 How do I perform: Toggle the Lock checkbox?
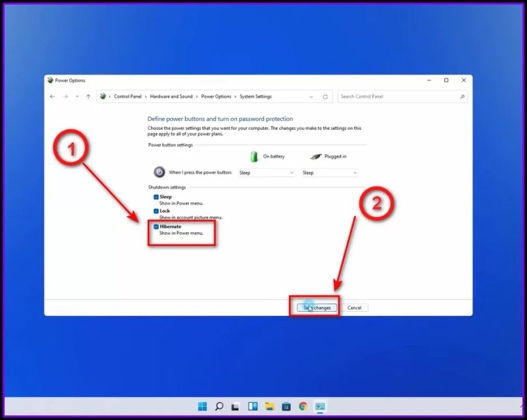click(x=156, y=211)
